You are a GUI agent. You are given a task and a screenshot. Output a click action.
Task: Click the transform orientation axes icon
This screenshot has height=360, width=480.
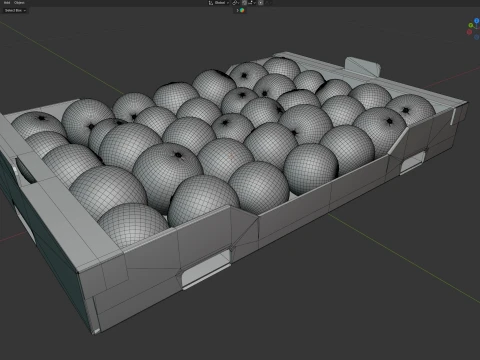(211, 3)
